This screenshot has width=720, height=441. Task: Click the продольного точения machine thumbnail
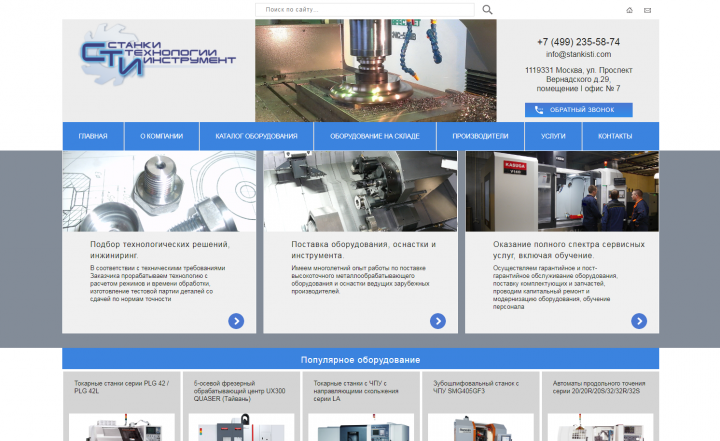tap(600, 427)
